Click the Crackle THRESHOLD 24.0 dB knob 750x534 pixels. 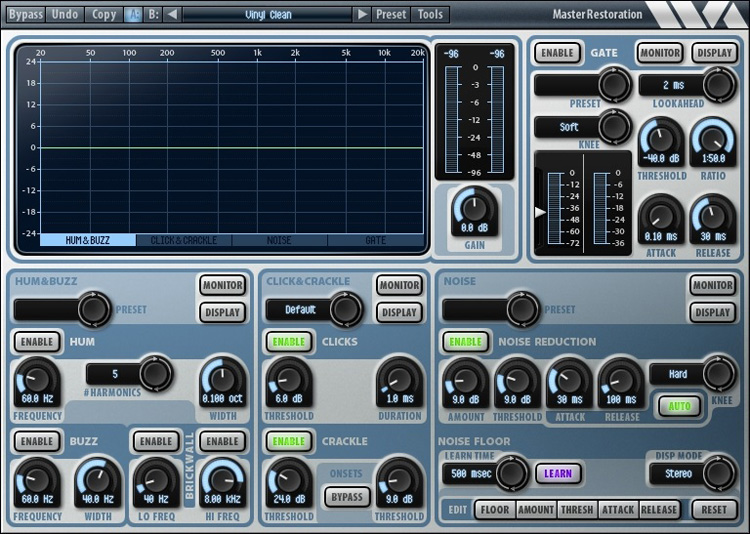tap(289, 482)
